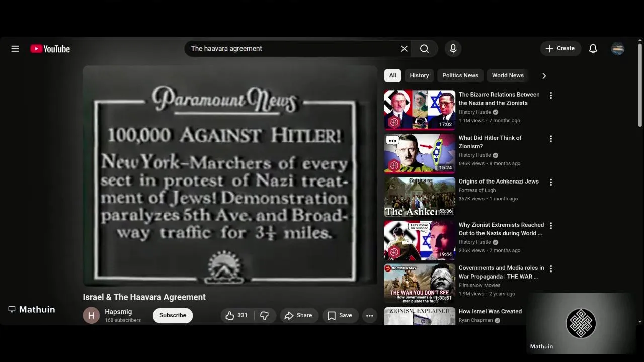Open THE WAR YOU DON'T SEE thumbnail

pos(420,284)
